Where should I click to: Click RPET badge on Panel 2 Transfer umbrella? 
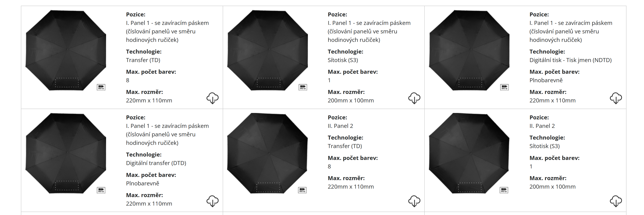(303, 190)
